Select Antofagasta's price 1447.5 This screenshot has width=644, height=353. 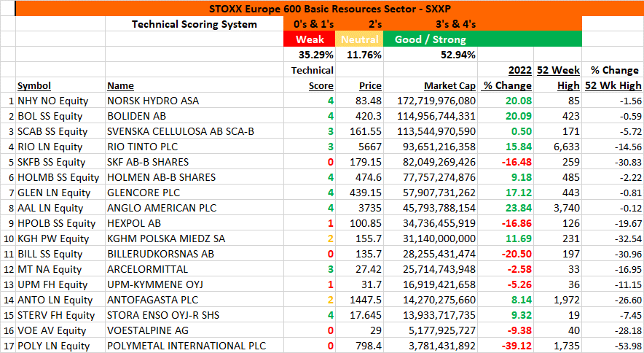click(359, 300)
